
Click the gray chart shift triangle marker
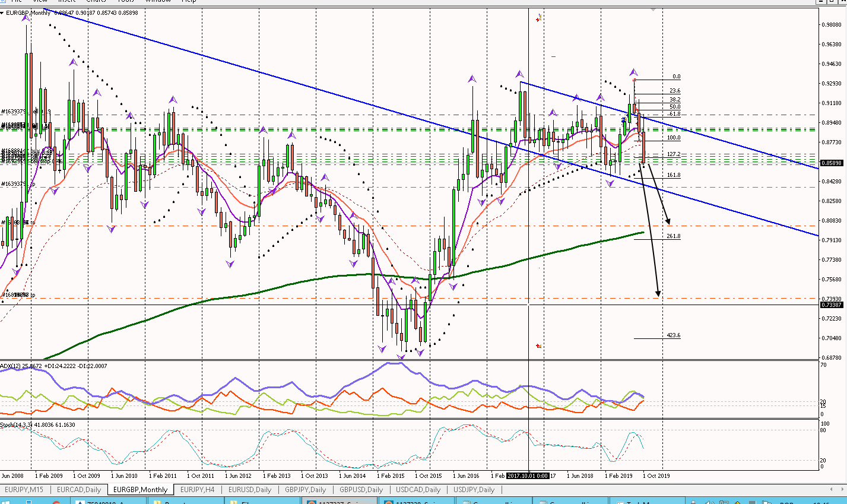654,9
